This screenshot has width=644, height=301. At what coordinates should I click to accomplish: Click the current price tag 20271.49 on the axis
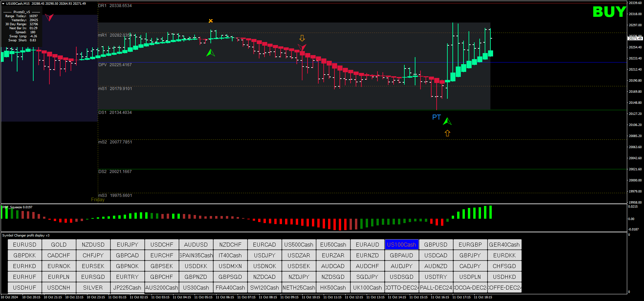635,39
